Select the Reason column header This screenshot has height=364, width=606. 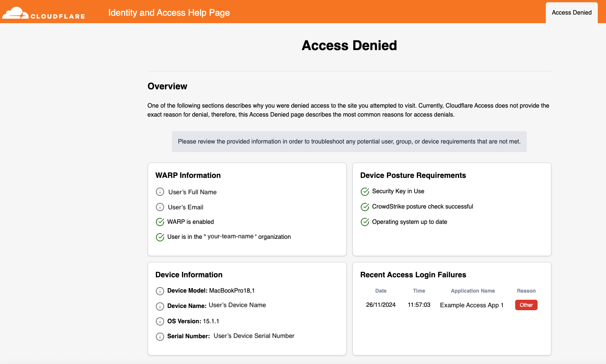(526, 291)
